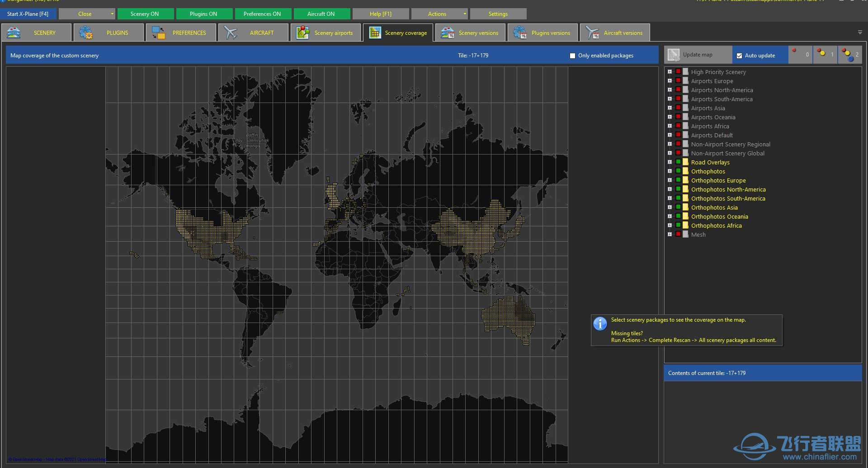The height and width of the screenshot is (468, 868).
Task: Click the folder icon of Orthophotos South-America
Action: tap(685, 198)
